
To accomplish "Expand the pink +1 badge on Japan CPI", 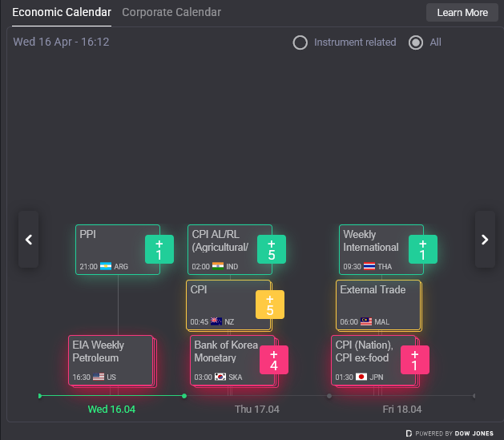I will click(x=414, y=360).
